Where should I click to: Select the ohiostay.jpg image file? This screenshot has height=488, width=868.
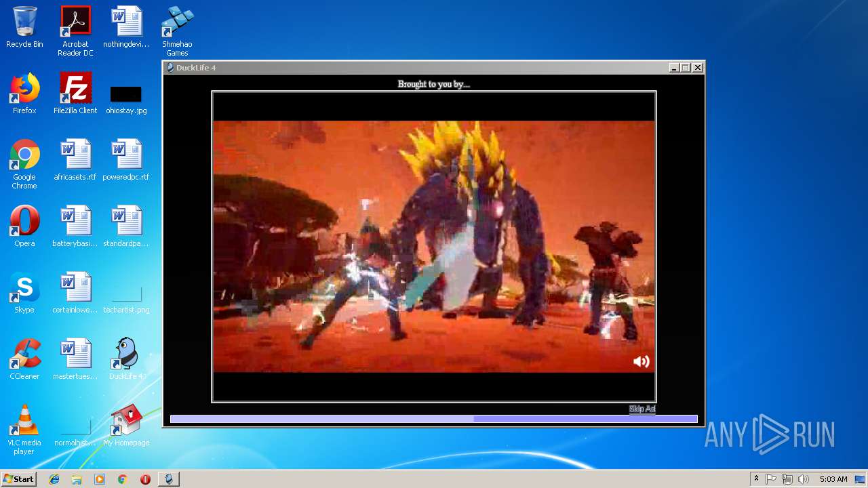click(x=126, y=99)
